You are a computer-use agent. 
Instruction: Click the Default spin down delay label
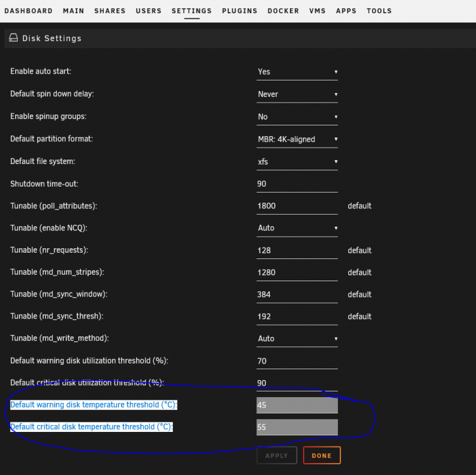pyautogui.click(x=52, y=94)
